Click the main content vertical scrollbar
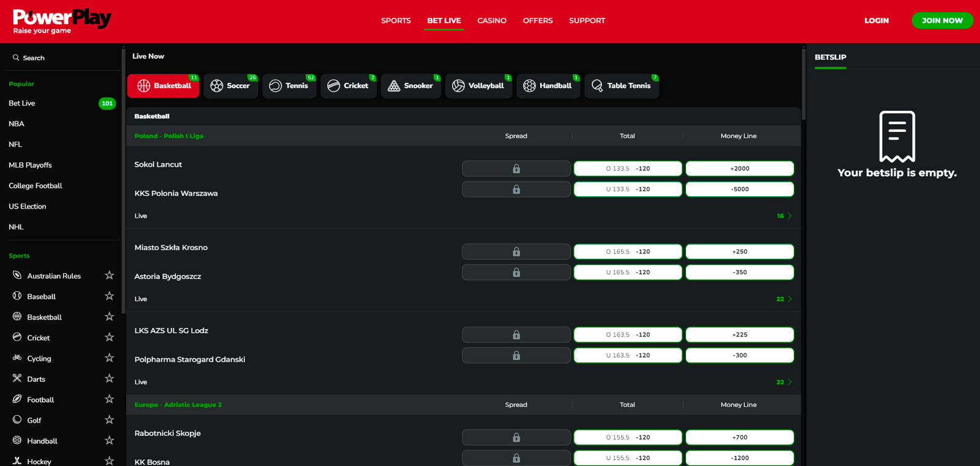Viewport: 980px width, 466px height. point(804,83)
